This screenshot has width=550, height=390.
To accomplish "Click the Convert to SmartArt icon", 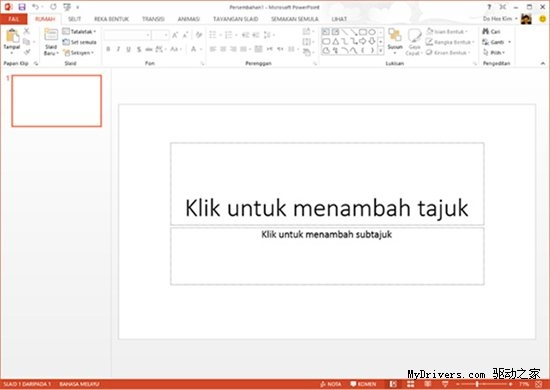I will point(307,53).
